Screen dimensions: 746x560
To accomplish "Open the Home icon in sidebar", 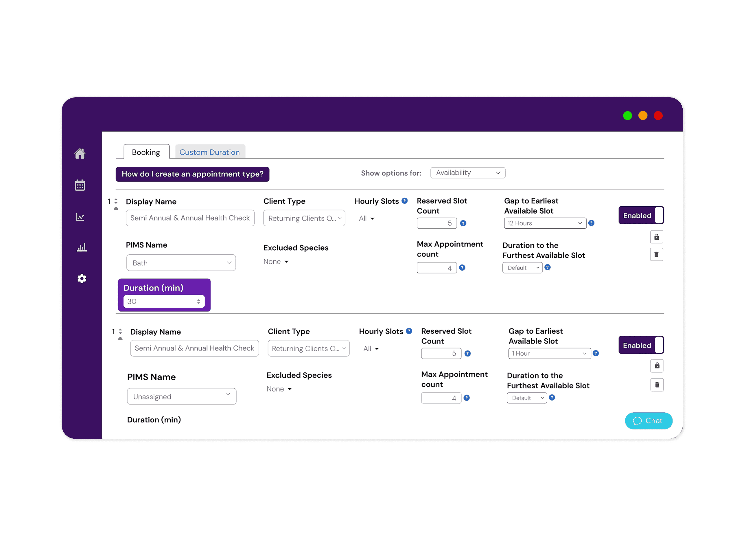I will pos(80,153).
